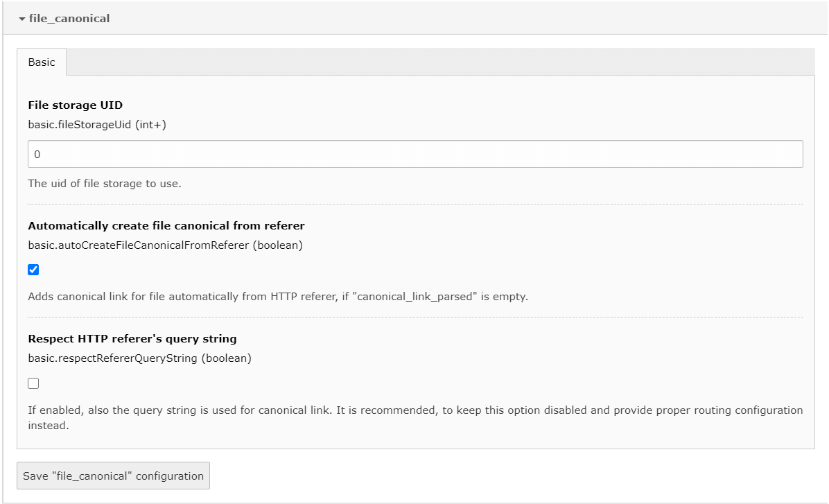This screenshot has height=504, width=829.
Task: Focus the File storage UID input field
Action: pyautogui.click(x=415, y=154)
